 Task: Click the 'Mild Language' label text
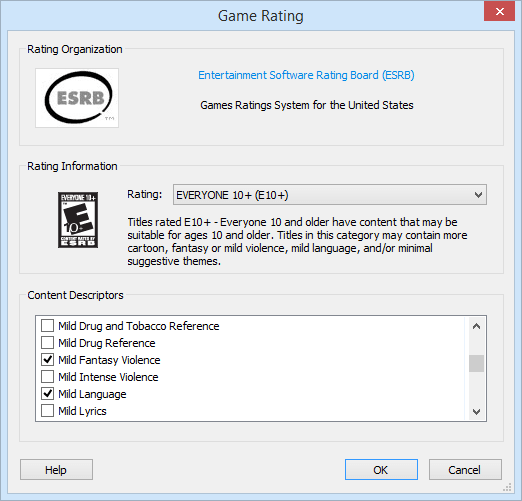[x=92, y=394]
